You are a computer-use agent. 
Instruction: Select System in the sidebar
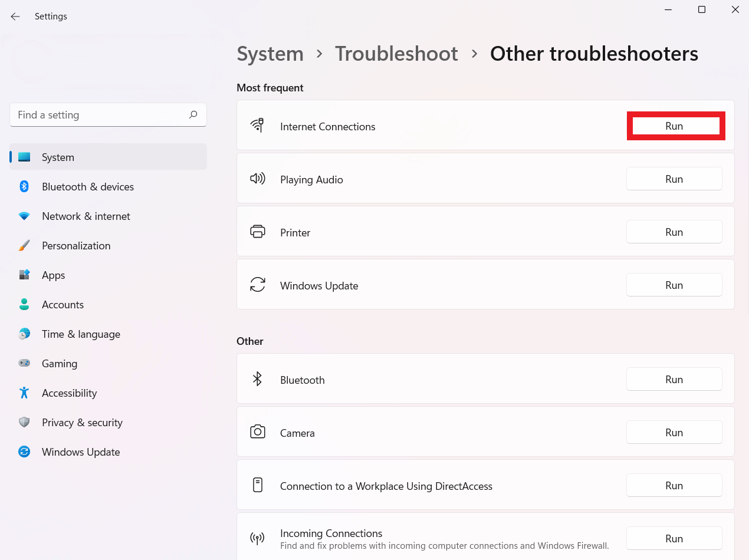[58, 157]
